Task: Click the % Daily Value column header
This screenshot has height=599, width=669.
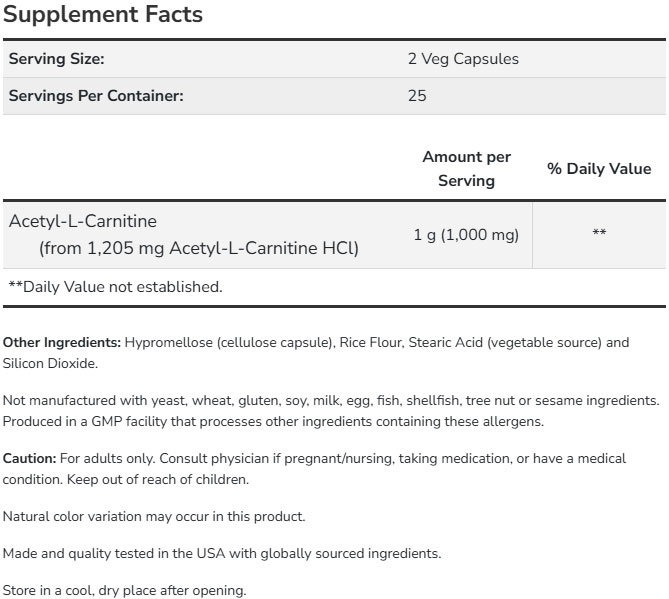Action: pyautogui.click(x=599, y=169)
